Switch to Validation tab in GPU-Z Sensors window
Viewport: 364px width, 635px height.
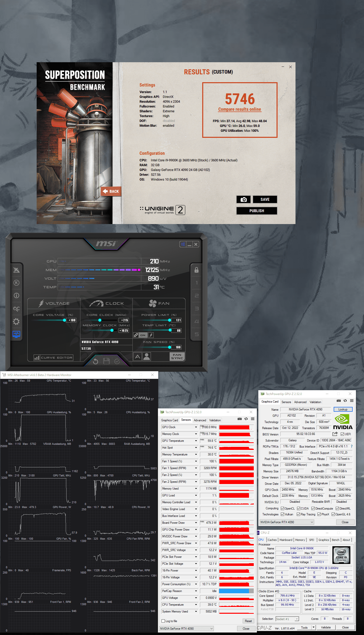click(215, 420)
